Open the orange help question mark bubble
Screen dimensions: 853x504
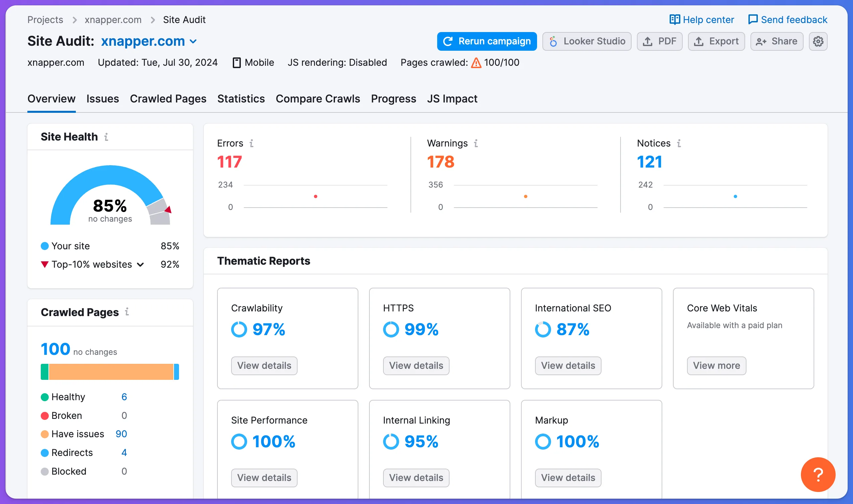818,474
